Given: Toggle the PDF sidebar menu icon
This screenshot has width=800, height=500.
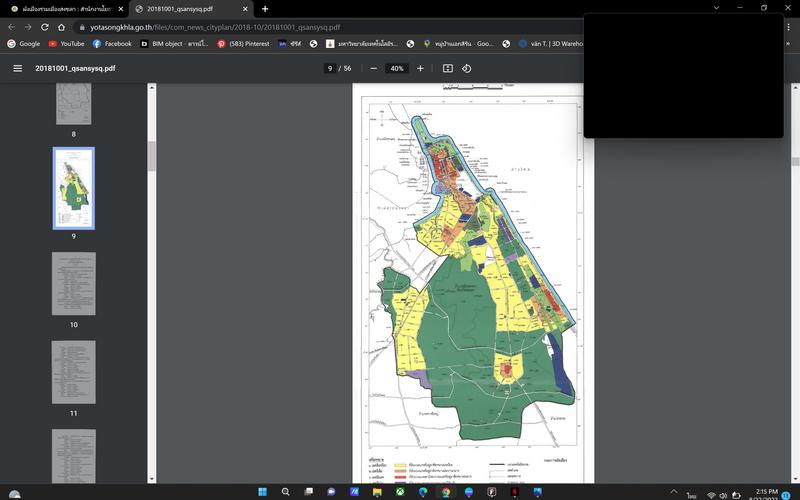Looking at the screenshot, I should (x=17, y=68).
